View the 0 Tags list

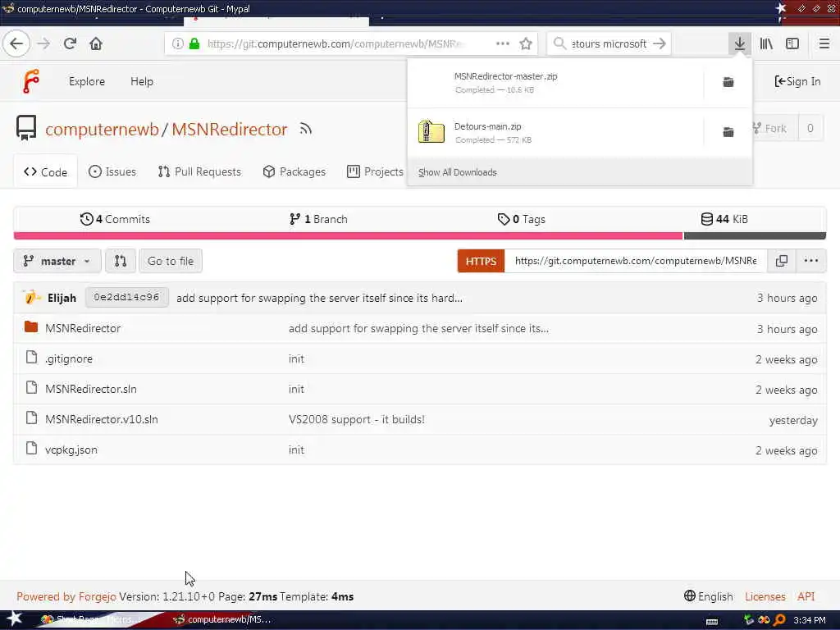pyautogui.click(x=521, y=219)
